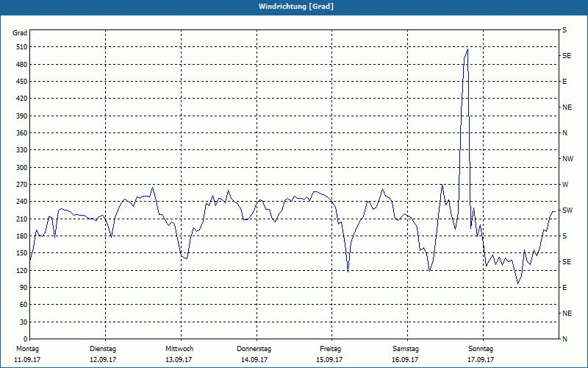The image size is (588, 368).
Task: Select the date '14.09.17'
Action: click(254, 360)
